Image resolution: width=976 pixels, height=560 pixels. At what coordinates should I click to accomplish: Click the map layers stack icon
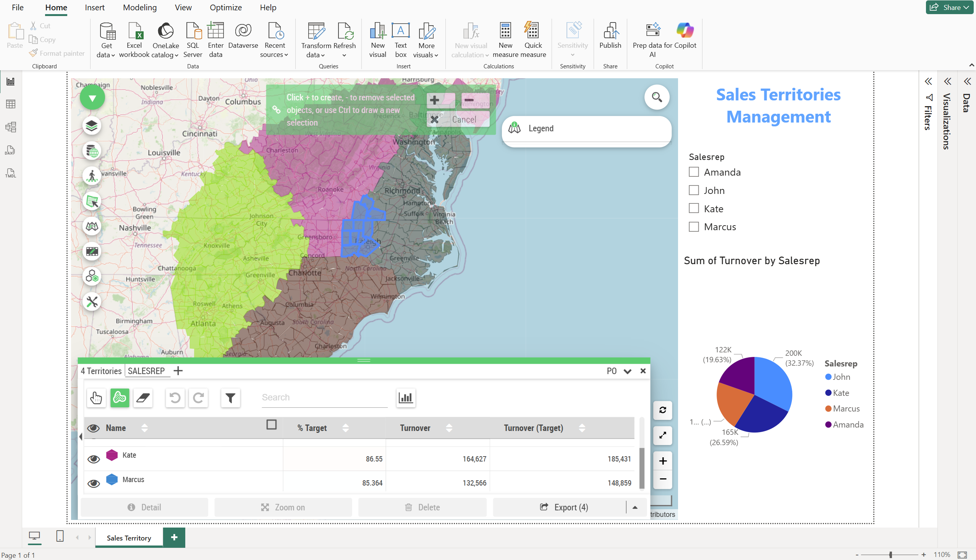[x=92, y=126]
